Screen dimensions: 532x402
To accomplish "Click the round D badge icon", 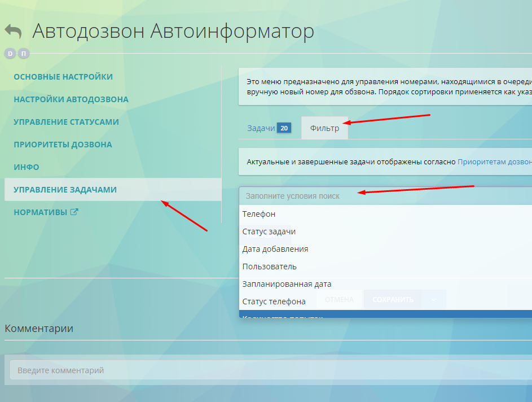I will pyautogui.click(x=10, y=54).
